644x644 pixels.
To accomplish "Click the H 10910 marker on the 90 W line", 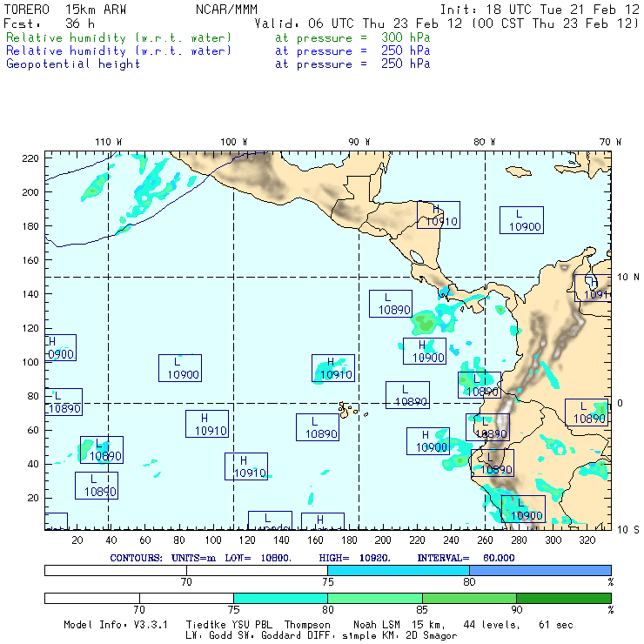I will click(x=333, y=368).
